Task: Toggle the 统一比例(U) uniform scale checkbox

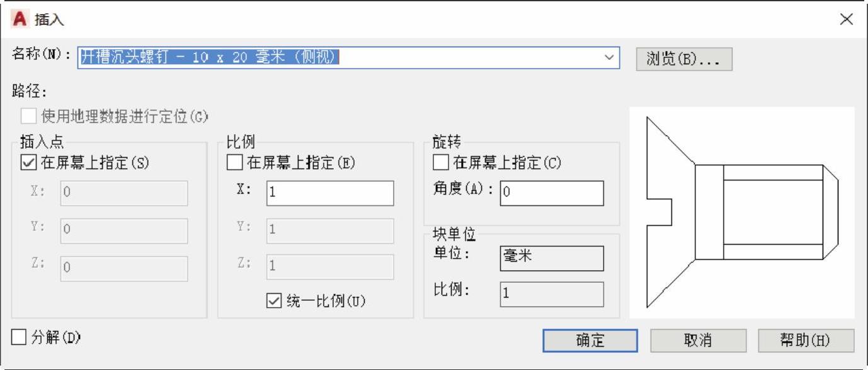Action: (273, 301)
